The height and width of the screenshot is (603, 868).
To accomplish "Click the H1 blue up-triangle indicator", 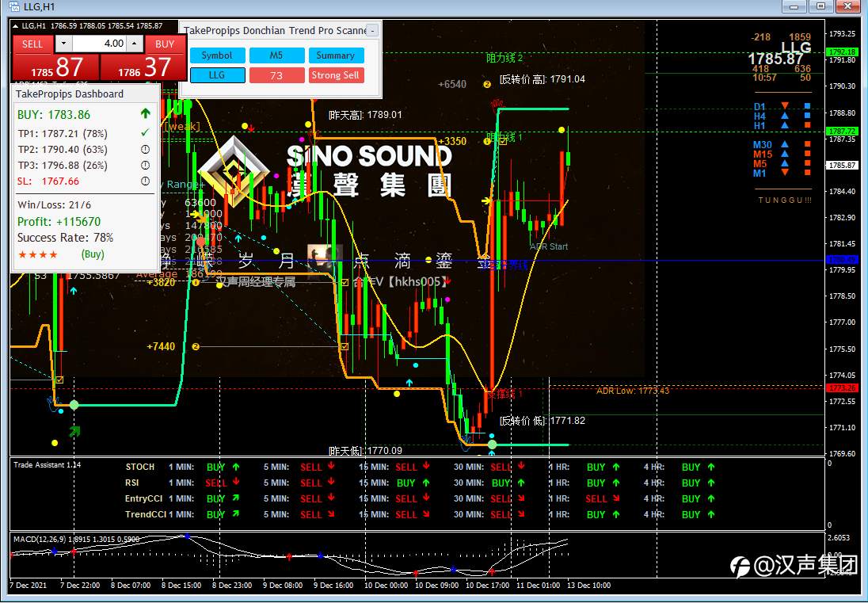I will (x=785, y=125).
